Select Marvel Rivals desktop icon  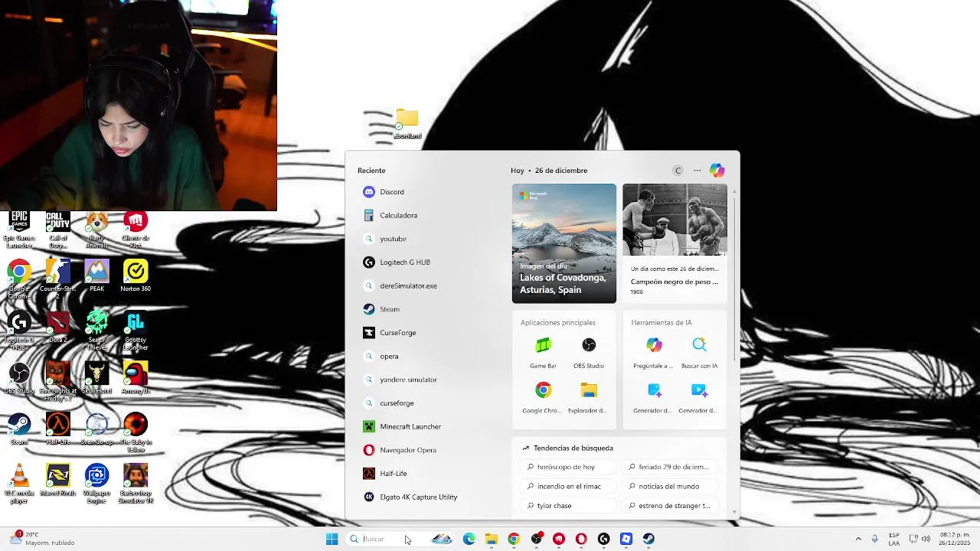coord(57,480)
